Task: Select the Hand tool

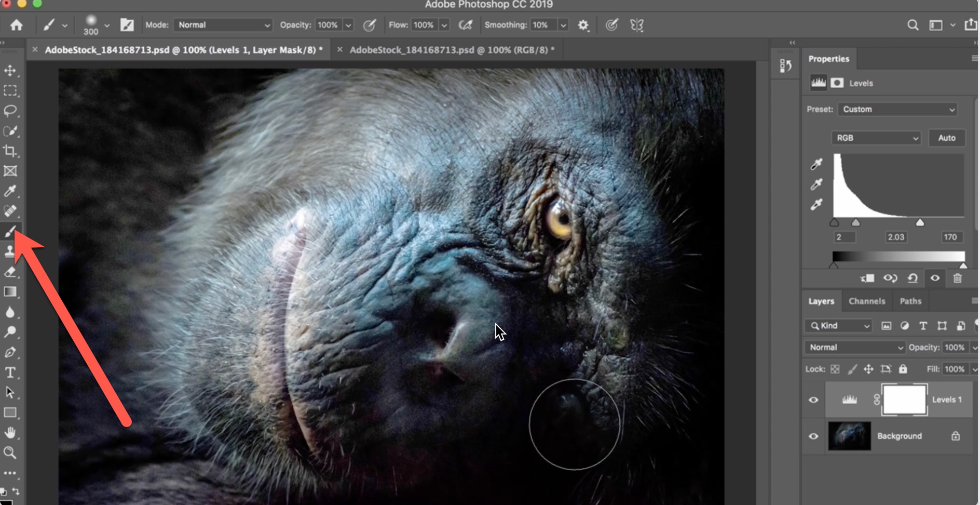Action: (10, 432)
